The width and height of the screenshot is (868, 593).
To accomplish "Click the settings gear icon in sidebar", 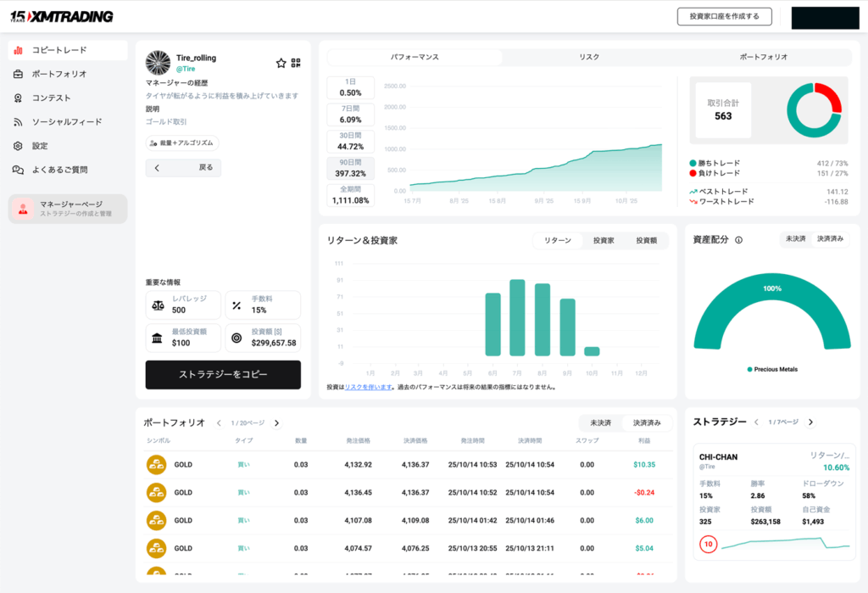I will coord(18,146).
